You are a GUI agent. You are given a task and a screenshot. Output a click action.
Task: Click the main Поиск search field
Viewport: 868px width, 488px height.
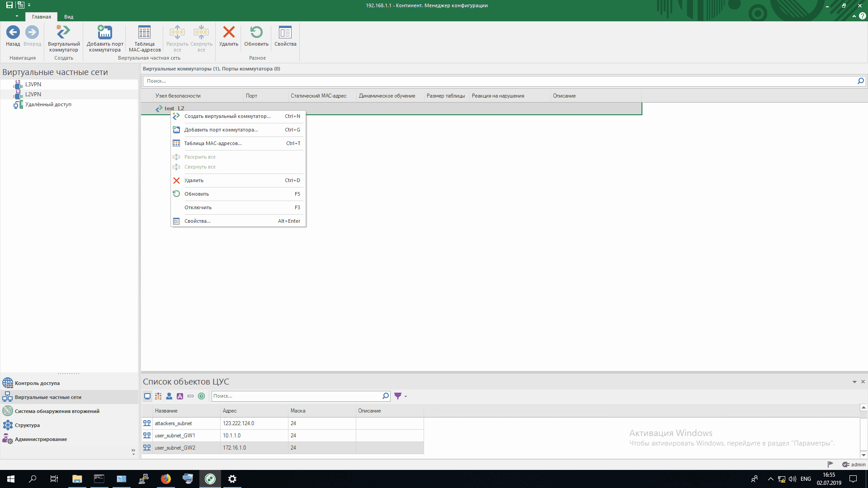497,81
